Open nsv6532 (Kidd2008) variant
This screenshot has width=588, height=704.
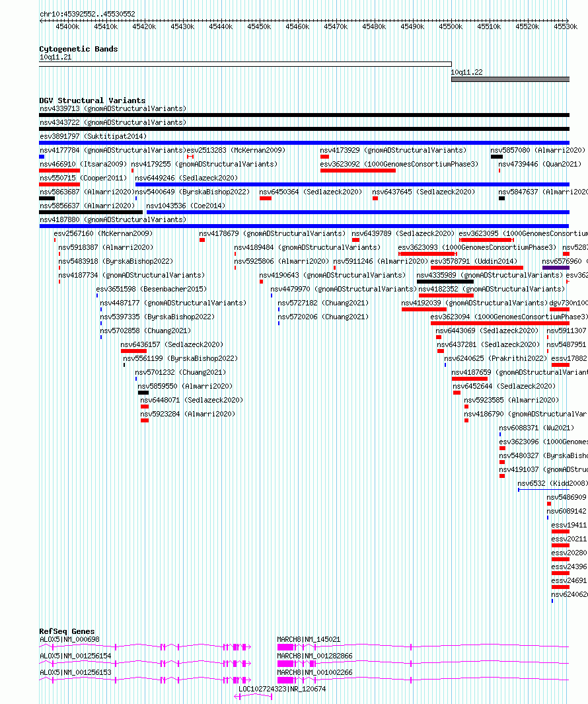[x=552, y=484]
